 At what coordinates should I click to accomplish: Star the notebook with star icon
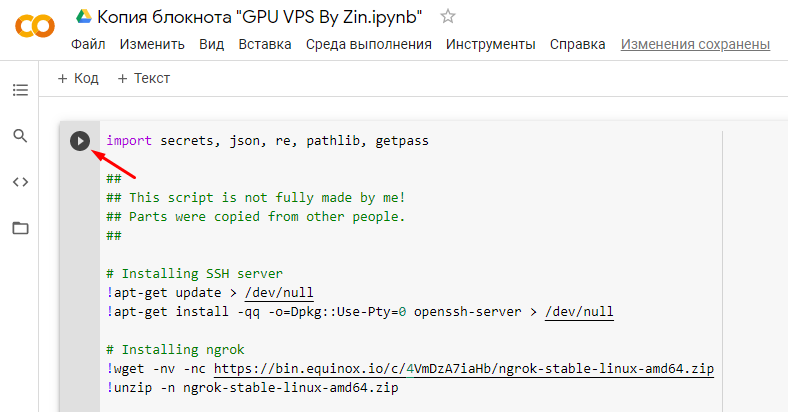coord(449,17)
